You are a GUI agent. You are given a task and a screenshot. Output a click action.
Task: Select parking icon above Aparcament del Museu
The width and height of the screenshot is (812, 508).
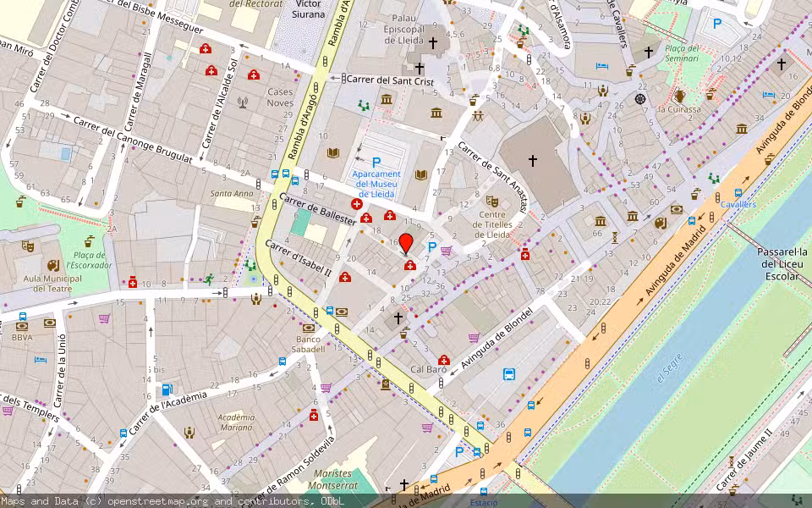pos(376,163)
